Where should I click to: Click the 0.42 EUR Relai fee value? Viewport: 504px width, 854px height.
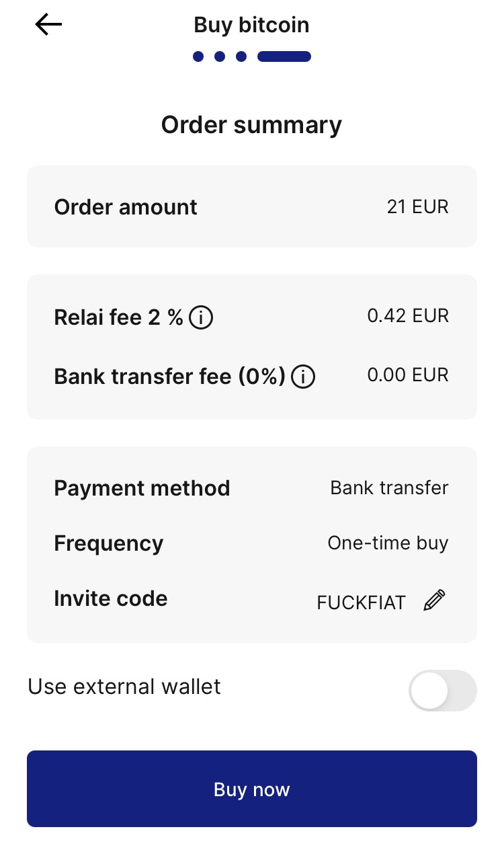(408, 315)
